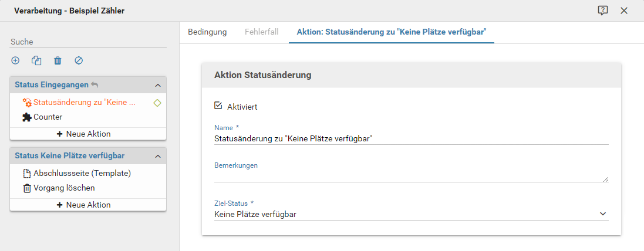Viewport: 644px width, 251px height.
Task: Switch to the Fehlerfall tab
Action: click(262, 32)
